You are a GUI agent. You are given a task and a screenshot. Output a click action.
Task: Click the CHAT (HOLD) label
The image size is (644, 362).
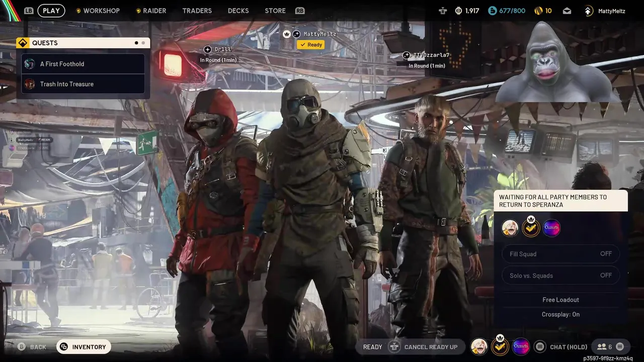(569, 347)
